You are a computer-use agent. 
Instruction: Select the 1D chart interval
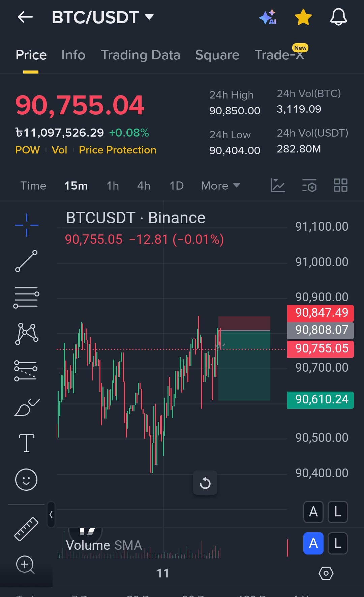(176, 186)
